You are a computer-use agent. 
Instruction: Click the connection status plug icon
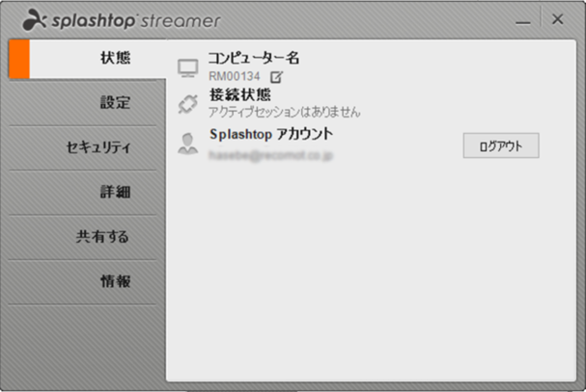pyautogui.click(x=187, y=104)
